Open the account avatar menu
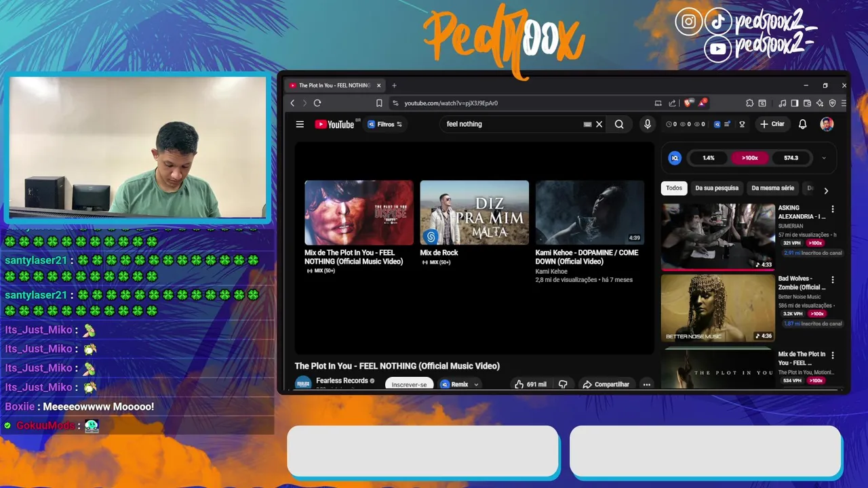 click(827, 124)
